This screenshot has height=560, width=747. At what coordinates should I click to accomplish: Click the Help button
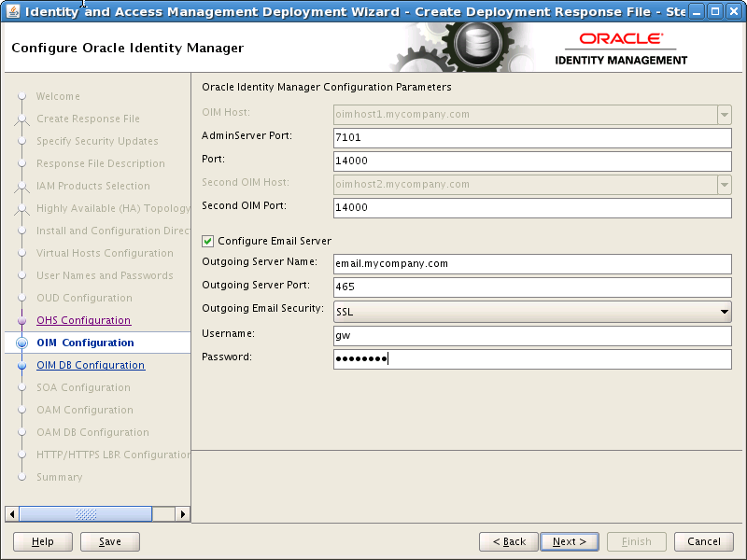(43, 541)
